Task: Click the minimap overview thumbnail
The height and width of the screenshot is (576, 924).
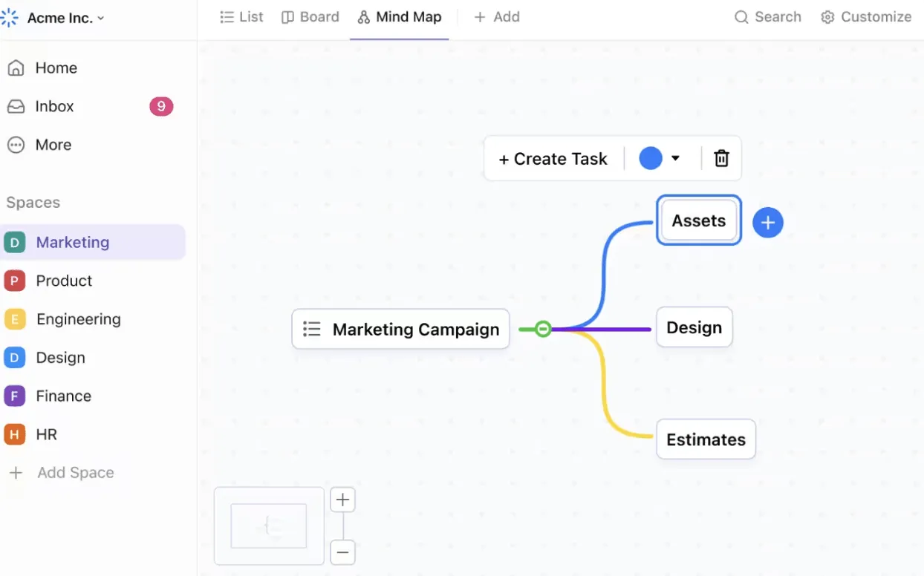Action: click(269, 526)
